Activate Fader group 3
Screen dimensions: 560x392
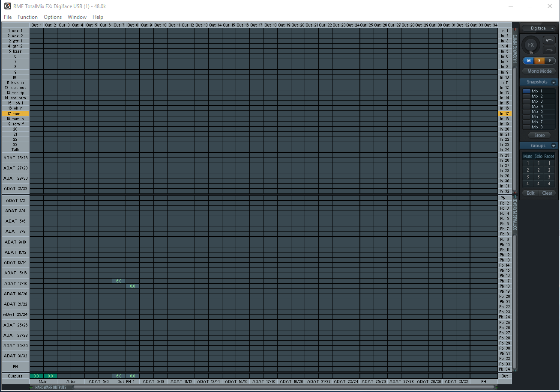pyautogui.click(x=549, y=177)
